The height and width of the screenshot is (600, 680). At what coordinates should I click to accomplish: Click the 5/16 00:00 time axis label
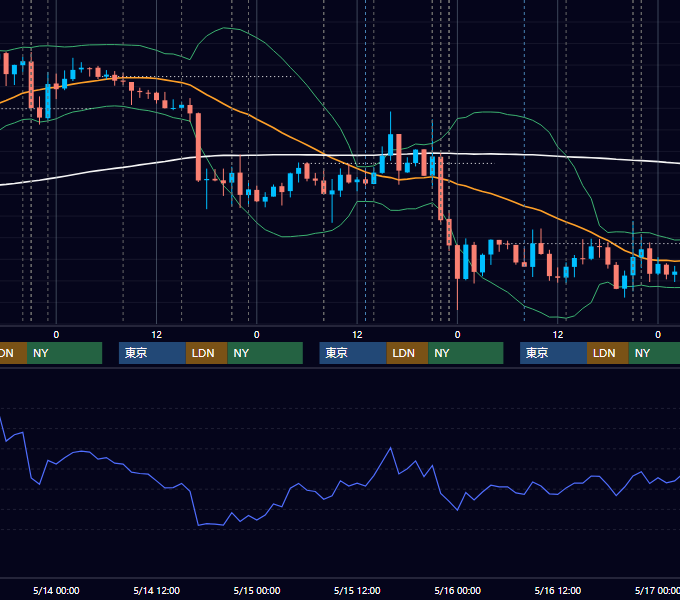coord(458,590)
